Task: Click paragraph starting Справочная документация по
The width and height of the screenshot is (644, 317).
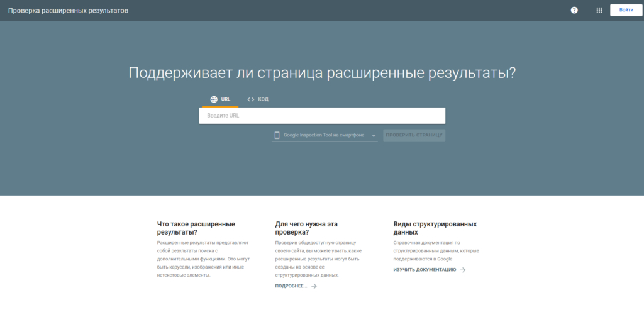Action: 436,250
